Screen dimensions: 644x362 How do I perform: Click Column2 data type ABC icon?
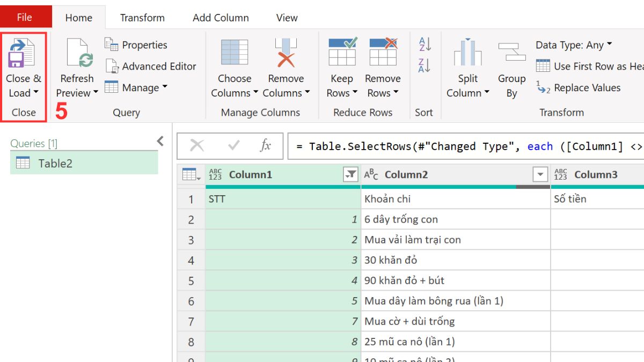click(x=371, y=175)
